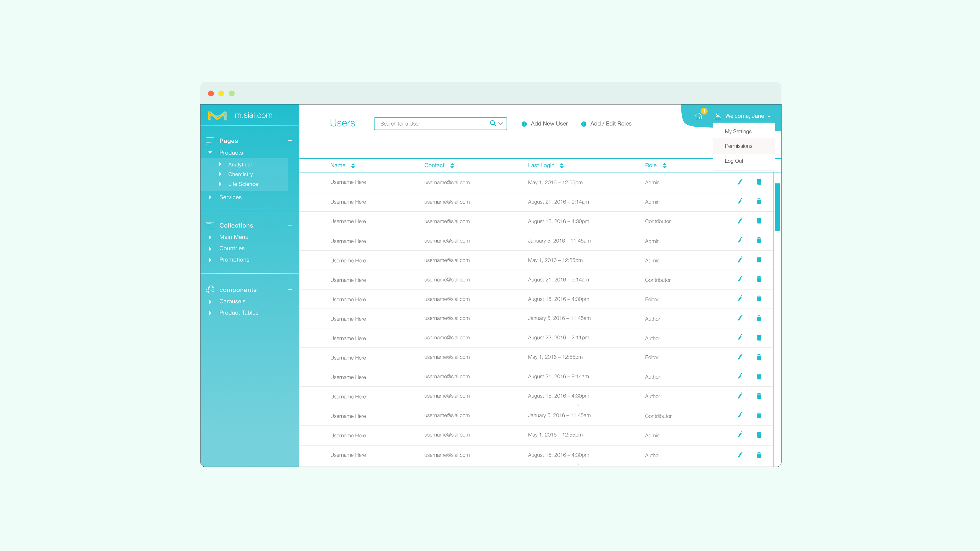Sort the table by Contact column
Viewport: 980px width, 551px height.
pyautogui.click(x=452, y=166)
